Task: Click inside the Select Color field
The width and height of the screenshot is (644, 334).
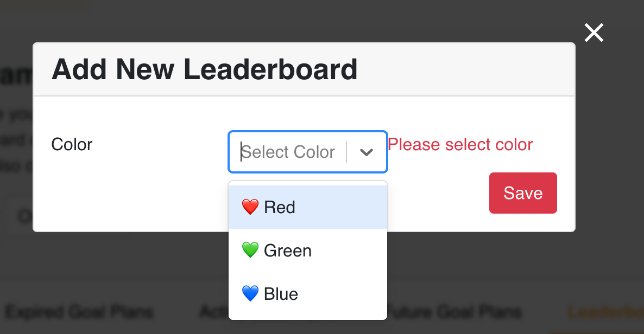Action: click(288, 152)
